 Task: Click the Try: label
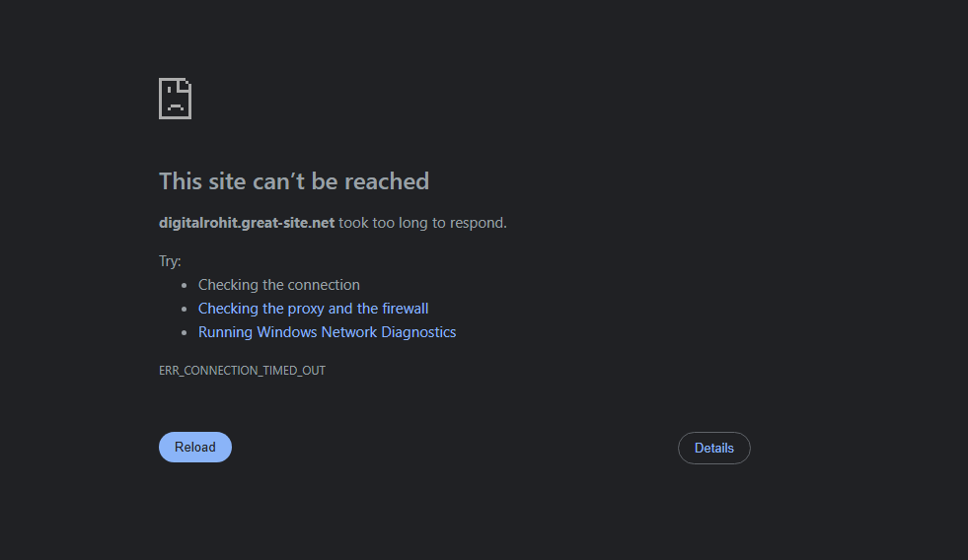click(x=170, y=261)
